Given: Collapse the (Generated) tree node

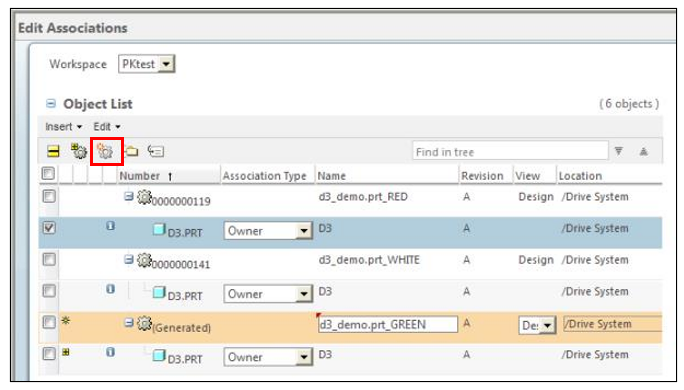Looking at the screenshot, I should coord(128,323).
